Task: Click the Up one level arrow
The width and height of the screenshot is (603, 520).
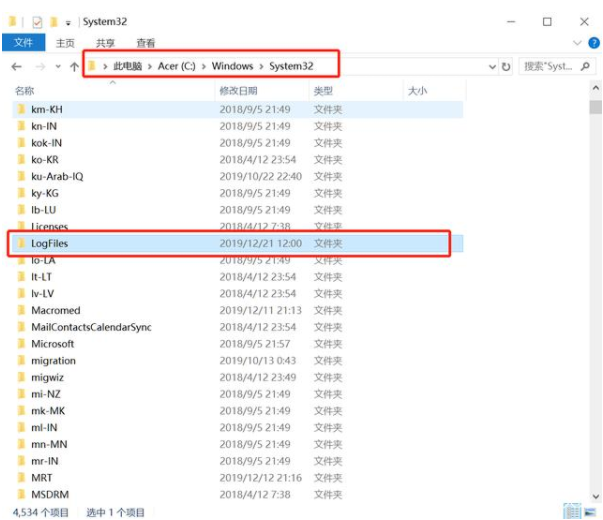Action: pos(74,66)
